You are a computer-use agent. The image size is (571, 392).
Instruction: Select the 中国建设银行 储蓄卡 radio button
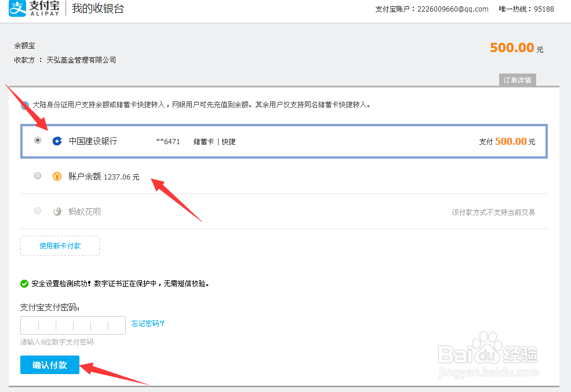(x=37, y=140)
